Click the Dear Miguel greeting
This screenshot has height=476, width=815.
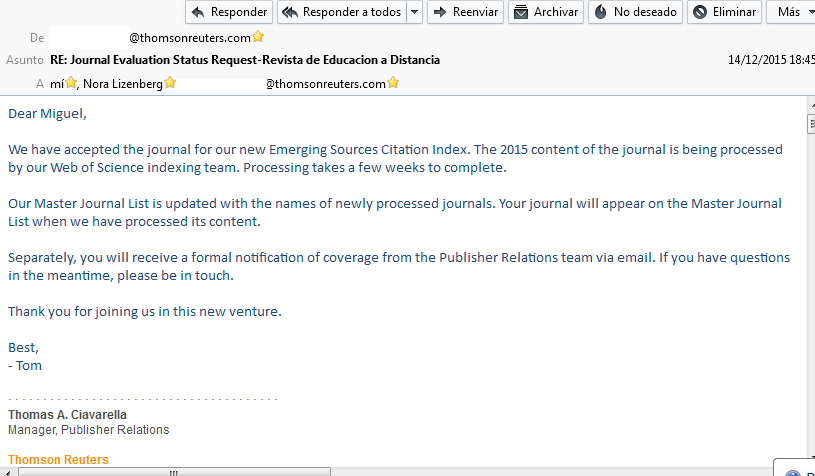tap(47, 113)
